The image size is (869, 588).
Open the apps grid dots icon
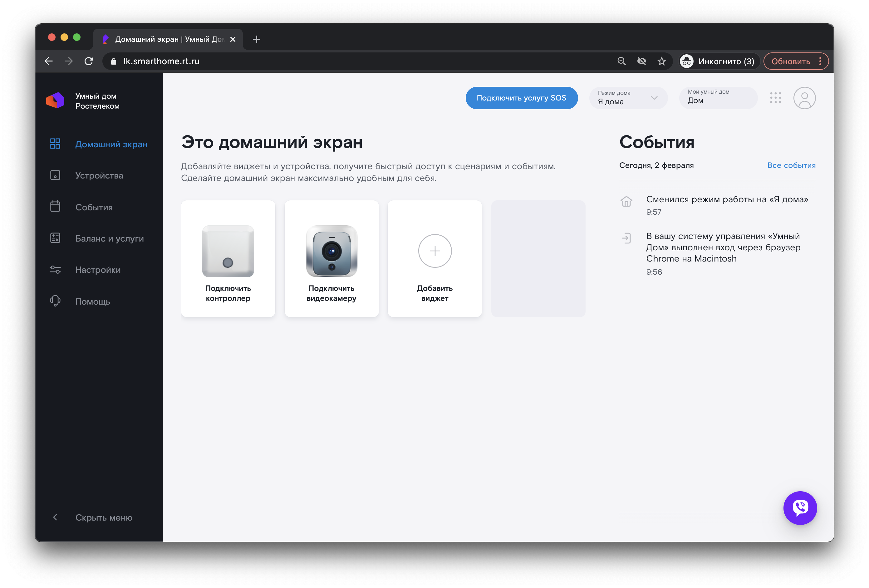775,98
